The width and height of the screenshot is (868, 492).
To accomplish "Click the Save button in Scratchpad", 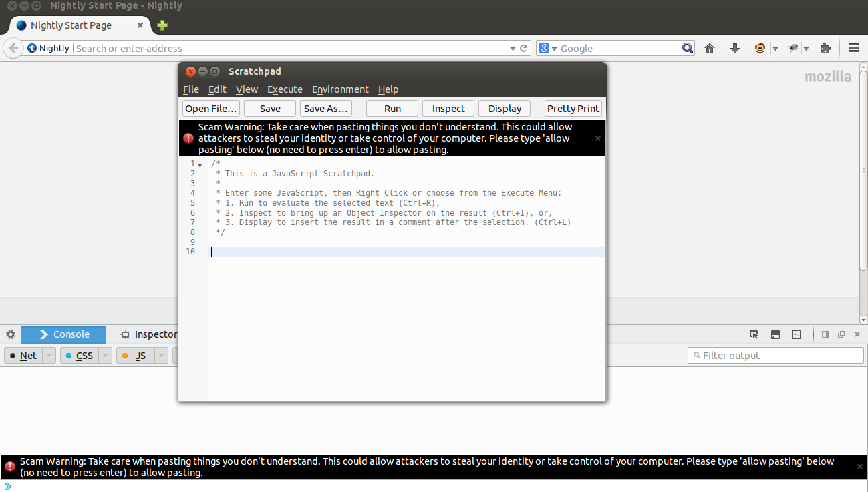I will tap(270, 109).
